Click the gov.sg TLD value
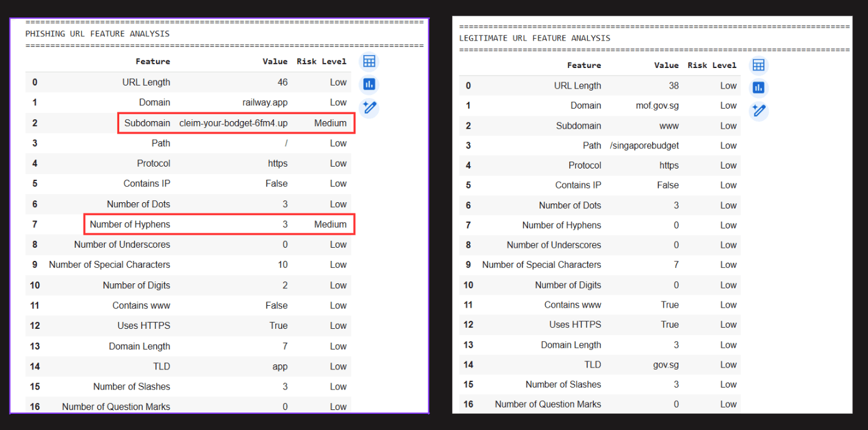Viewport: 868px width, 430px height. (665, 364)
